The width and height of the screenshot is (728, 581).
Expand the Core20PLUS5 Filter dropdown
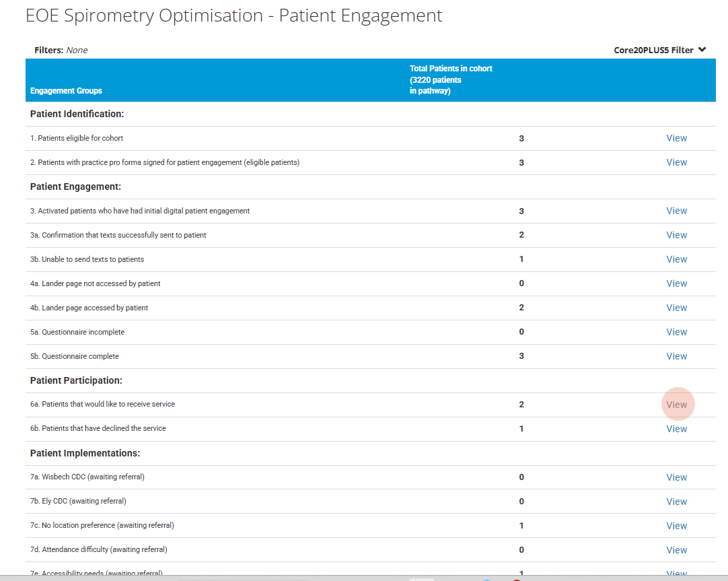[659, 50]
